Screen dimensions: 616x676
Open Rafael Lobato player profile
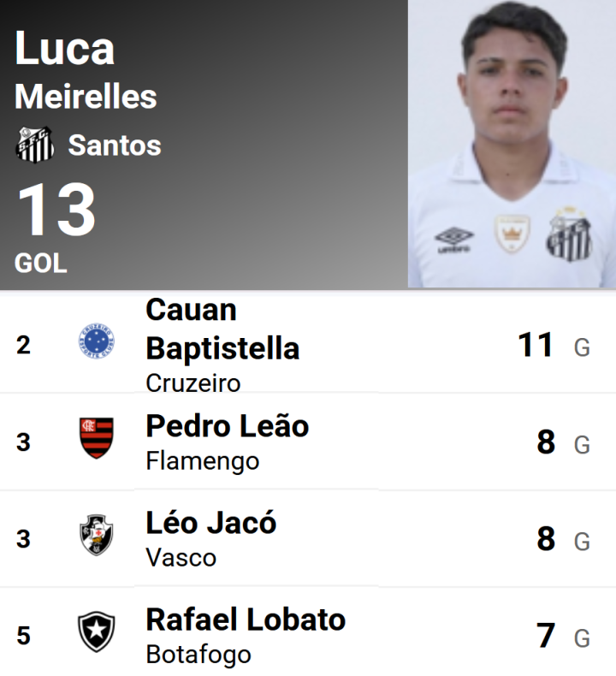tap(246, 619)
